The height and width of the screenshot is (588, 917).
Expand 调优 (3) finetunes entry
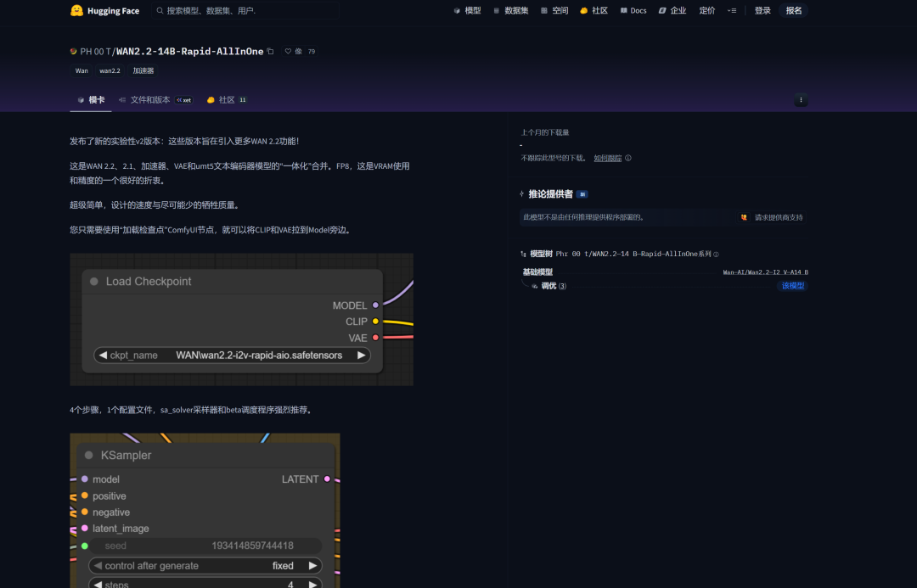[x=549, y=286]
